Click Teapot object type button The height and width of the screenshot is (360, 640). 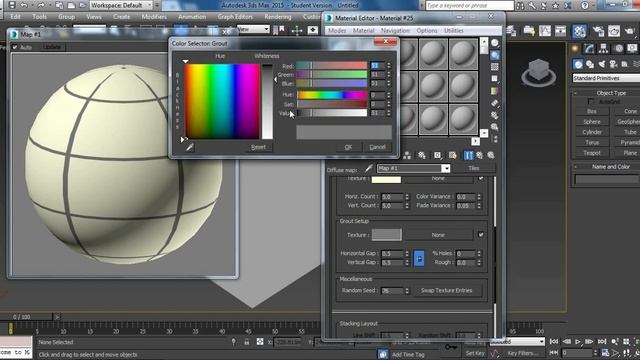tap(592, 153)
